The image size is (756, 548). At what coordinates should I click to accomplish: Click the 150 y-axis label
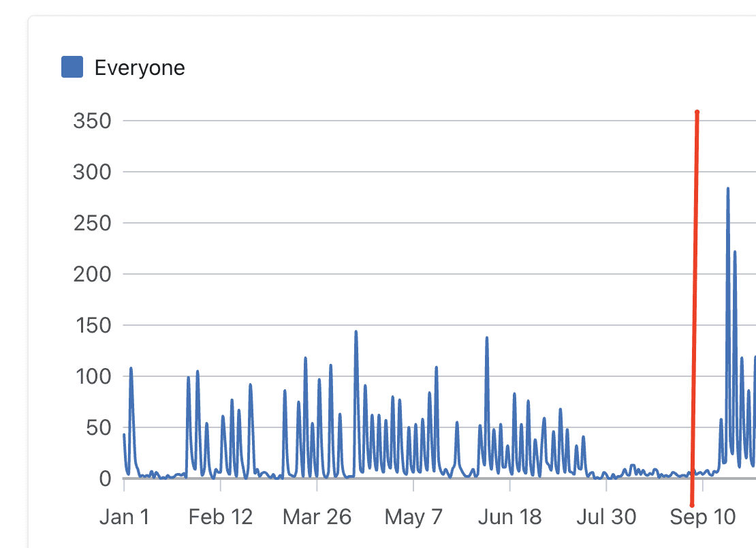click(93, 325)
